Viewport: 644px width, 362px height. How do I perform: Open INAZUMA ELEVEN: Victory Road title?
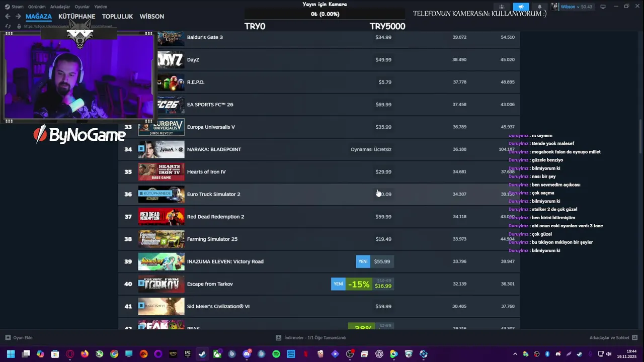tap(225, 261)
